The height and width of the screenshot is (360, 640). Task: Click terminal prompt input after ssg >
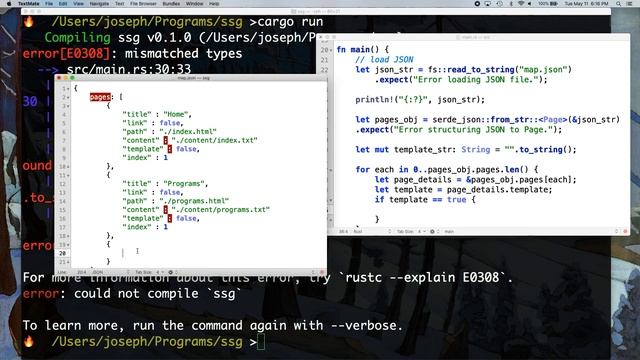(261, 342)
